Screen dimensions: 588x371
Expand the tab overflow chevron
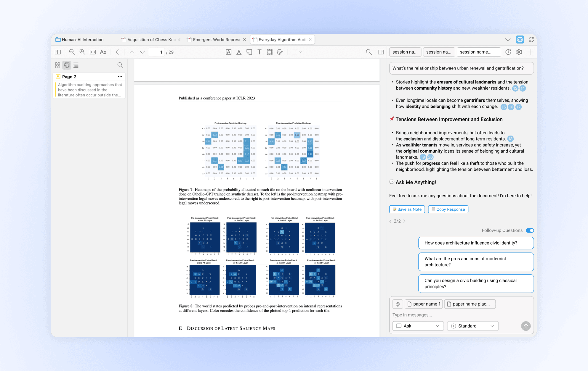click(x=508, y=40)
